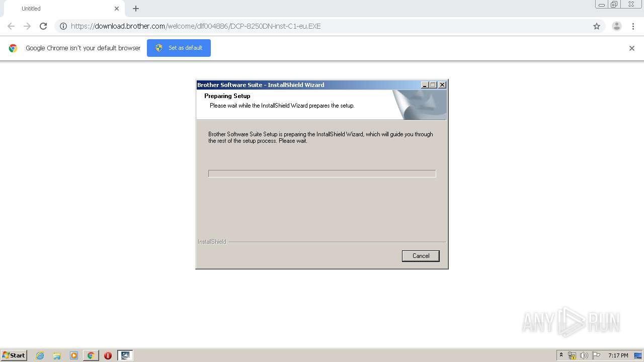The image size is (644, 362).
Task: Bookmark this page with the star icon
Action: [597, 26]
